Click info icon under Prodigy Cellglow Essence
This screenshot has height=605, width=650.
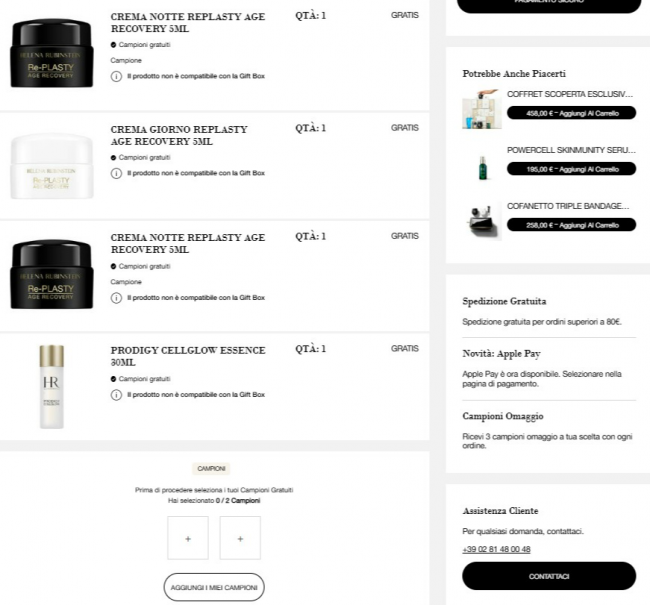[116, 395]
